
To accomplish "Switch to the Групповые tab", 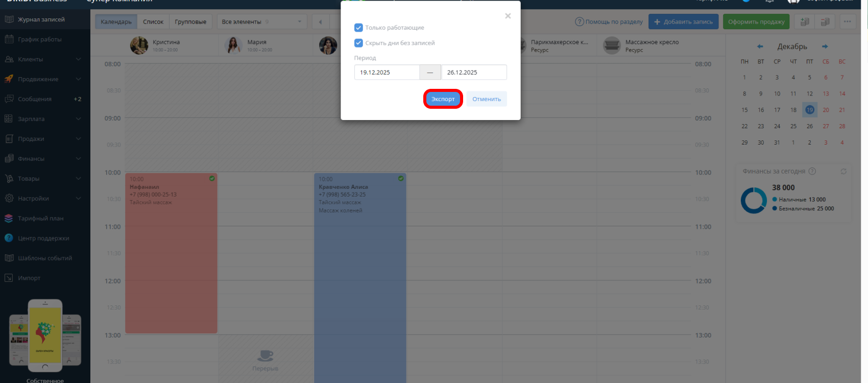I will [190, 21].
